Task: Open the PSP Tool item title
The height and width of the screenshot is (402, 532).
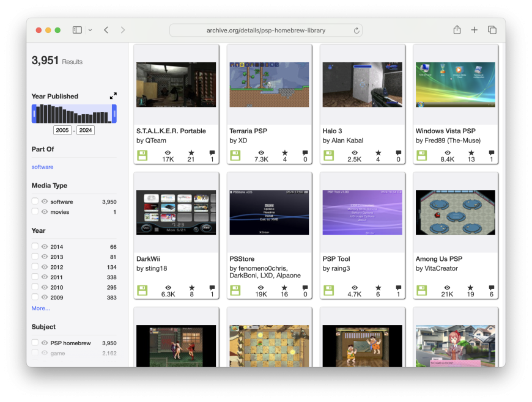Action: 336,258
